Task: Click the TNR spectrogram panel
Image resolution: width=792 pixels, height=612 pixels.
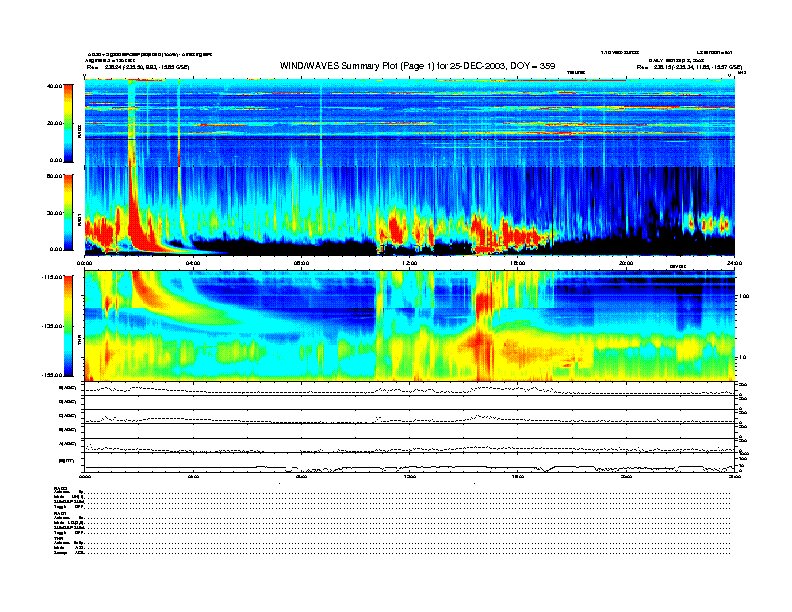Action: 410,326
